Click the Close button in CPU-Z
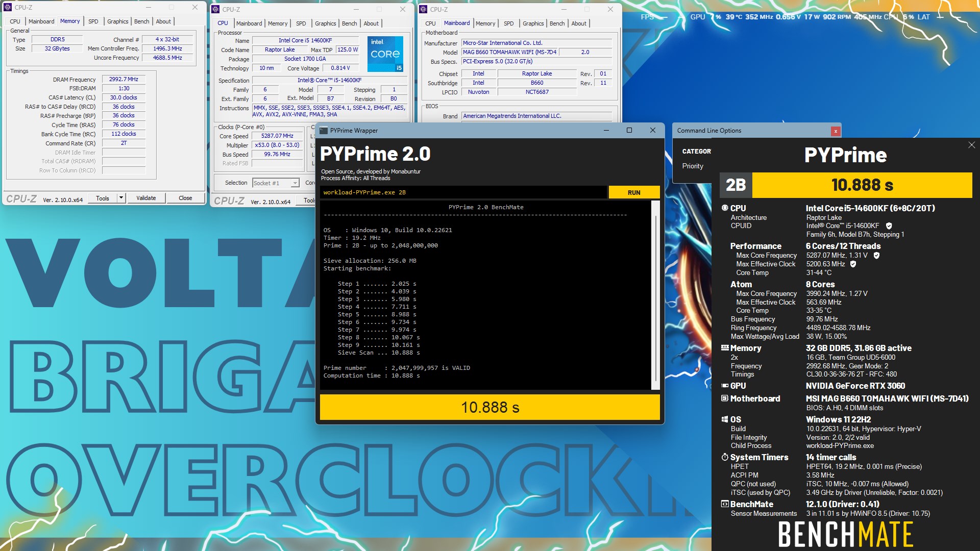Screen dimensions: 980x551 tap(185, 198)
